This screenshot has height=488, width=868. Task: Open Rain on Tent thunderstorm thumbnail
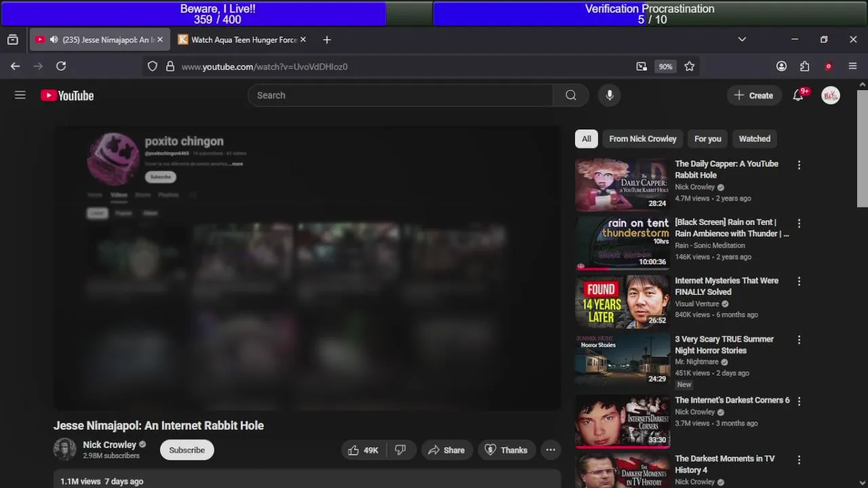(x=623, y=243)
